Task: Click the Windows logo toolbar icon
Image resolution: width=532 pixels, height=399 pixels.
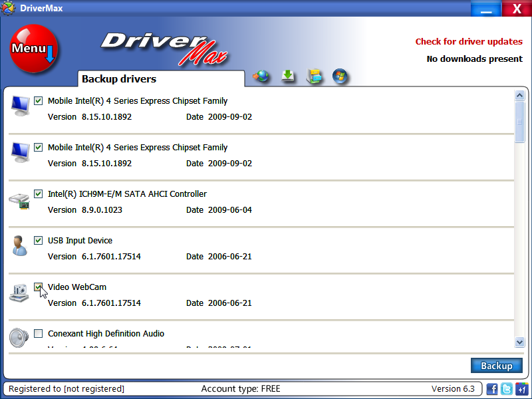Action: click(340, 76)
